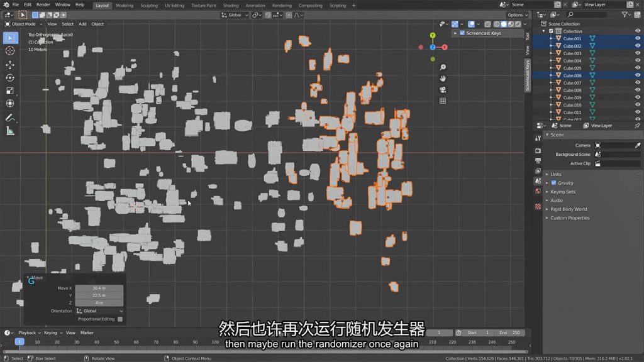Screen dimensions: 644x362
Task: Open the Options dropdown in viewport header
Action: click(x=518, y=15)
